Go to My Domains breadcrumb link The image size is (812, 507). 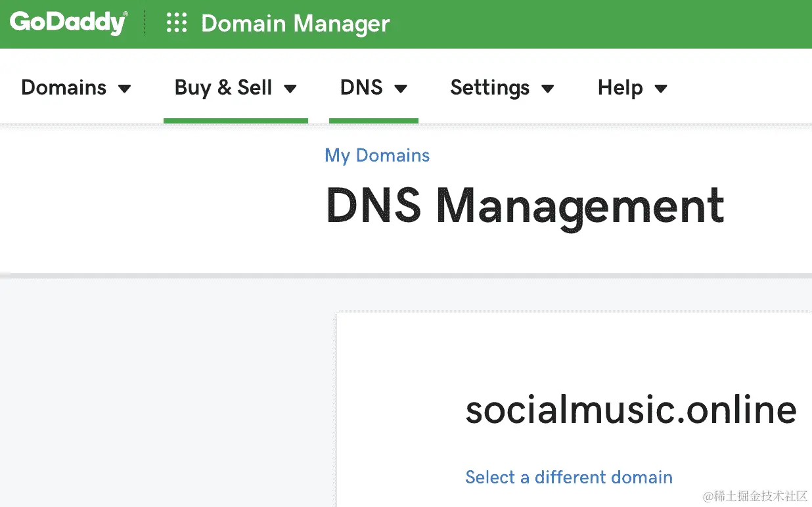(x=377, y=156)
